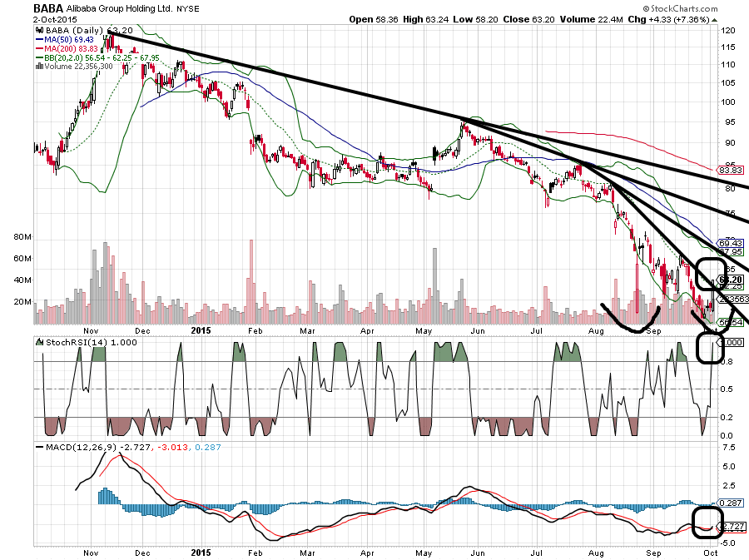Click the 90 price axis label
This screenshot has height=560, width=749.
(729, 143)
